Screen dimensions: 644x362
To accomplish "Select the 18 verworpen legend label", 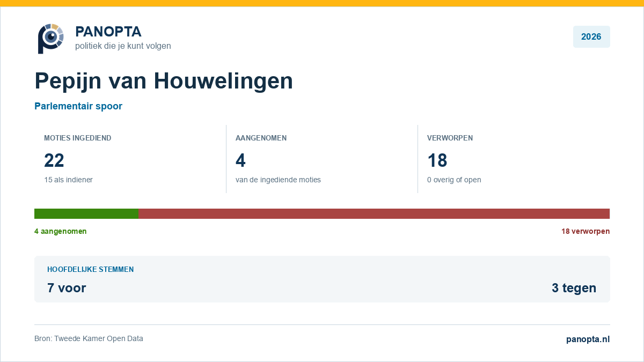I will [586, 231].
